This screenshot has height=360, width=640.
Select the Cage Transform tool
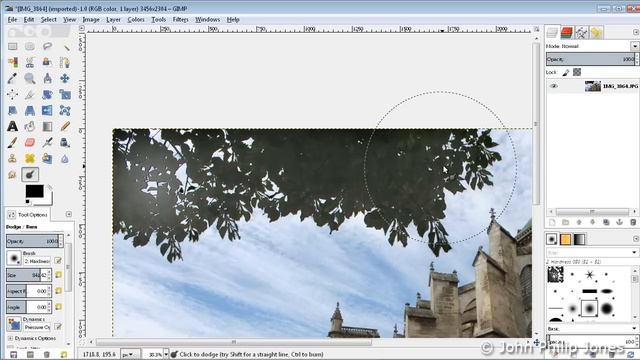65,110
